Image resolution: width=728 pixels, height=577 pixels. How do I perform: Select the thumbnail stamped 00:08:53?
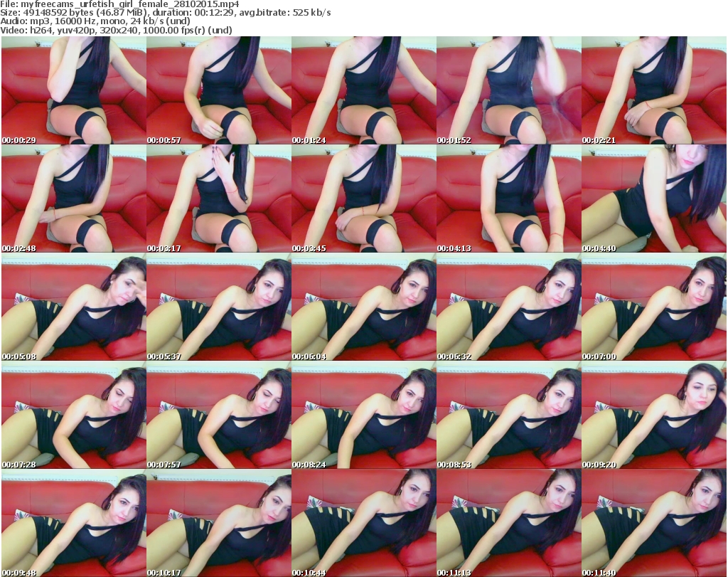pos(508,415)
